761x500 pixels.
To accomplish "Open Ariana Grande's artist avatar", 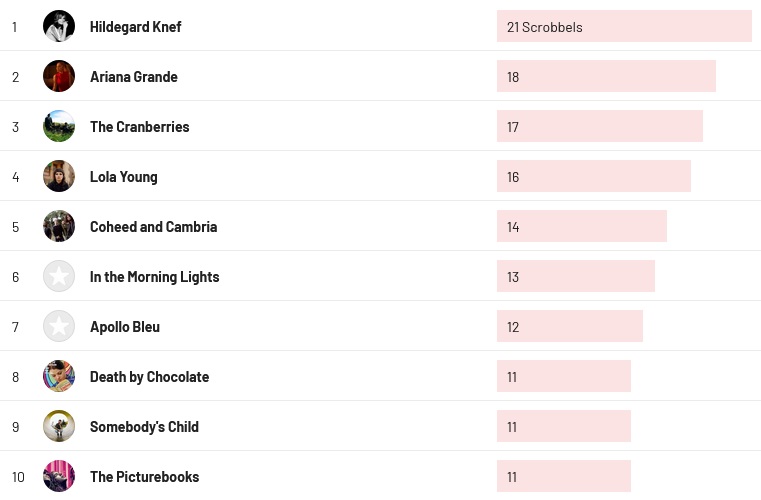I will coord(59,76).
